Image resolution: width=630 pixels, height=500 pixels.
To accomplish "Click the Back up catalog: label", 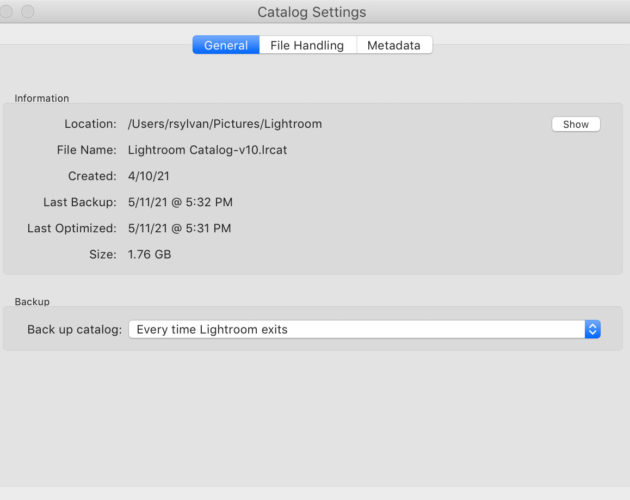I will (75, 330).
